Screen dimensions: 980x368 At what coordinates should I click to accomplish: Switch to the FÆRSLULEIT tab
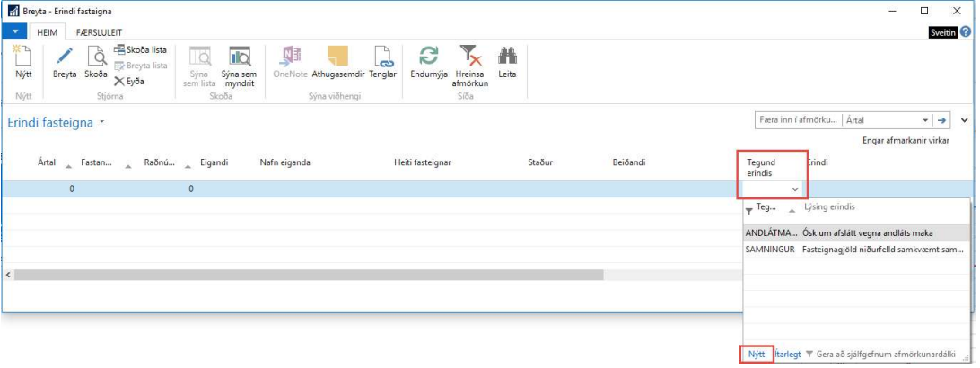coord(99,32)
